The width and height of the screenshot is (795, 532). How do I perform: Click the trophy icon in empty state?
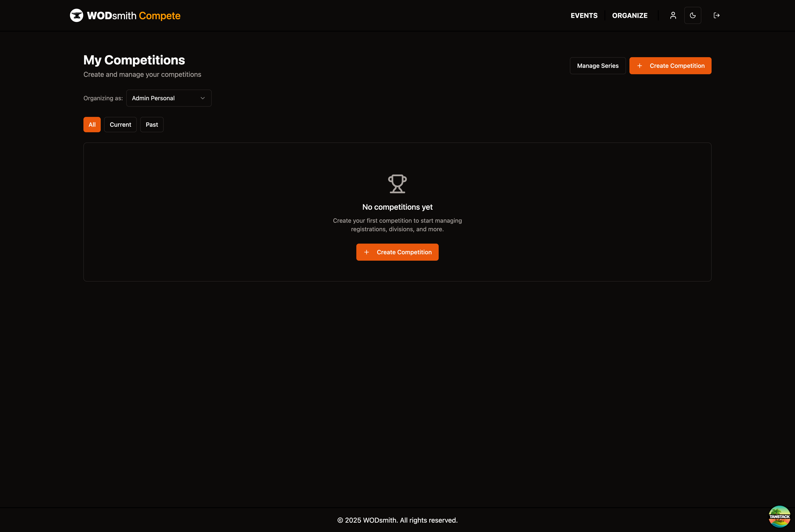coord(397,184)
